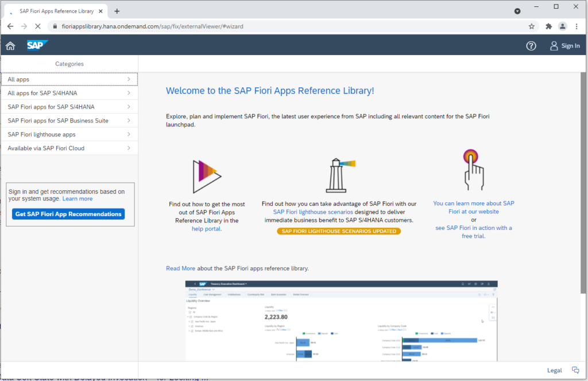Click see SAP Fiori in action free trial link
Viewport: 588px width, 381px height.
474,232
